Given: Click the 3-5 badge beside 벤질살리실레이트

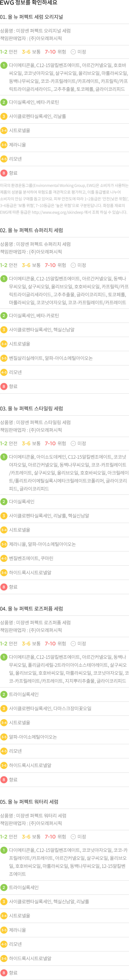Looking at the screenshot, I should 4,358.
